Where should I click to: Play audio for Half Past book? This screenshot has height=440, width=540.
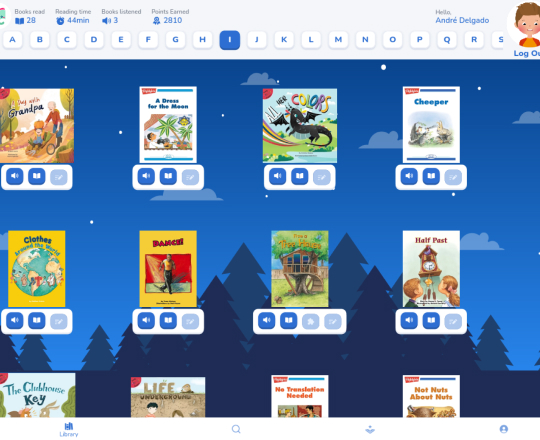[x=409, y=321]
